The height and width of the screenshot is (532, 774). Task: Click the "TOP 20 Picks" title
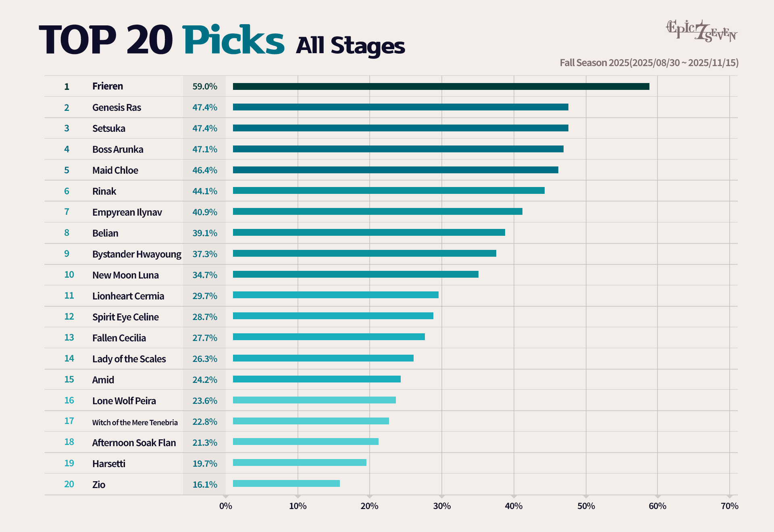(x=161, y=40)
